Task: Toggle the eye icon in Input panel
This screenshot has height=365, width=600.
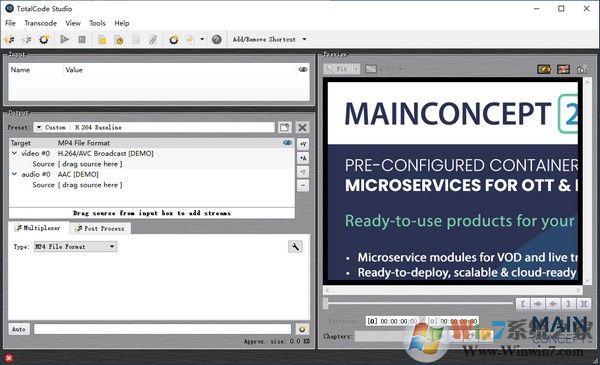Action: click(303, 70)
